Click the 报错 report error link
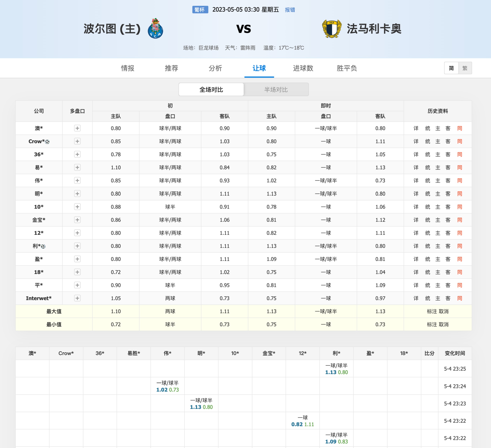 [290, 10]
